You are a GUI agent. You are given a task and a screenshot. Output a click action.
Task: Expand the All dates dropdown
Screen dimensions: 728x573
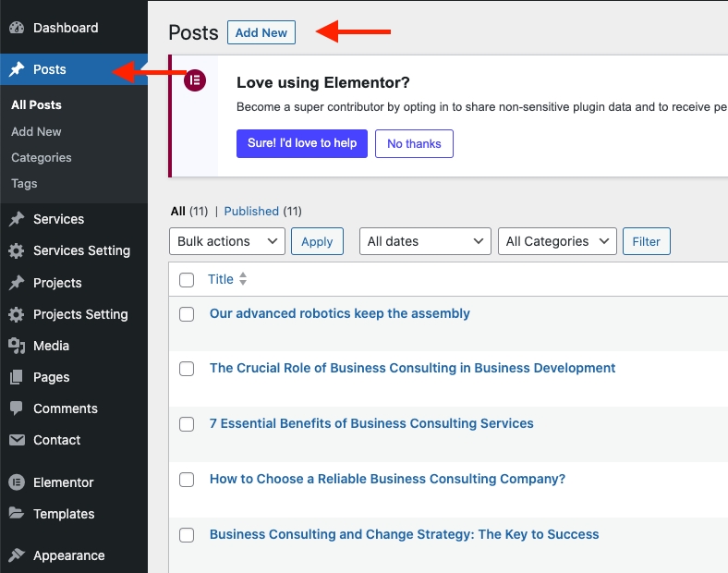point(424,241)
